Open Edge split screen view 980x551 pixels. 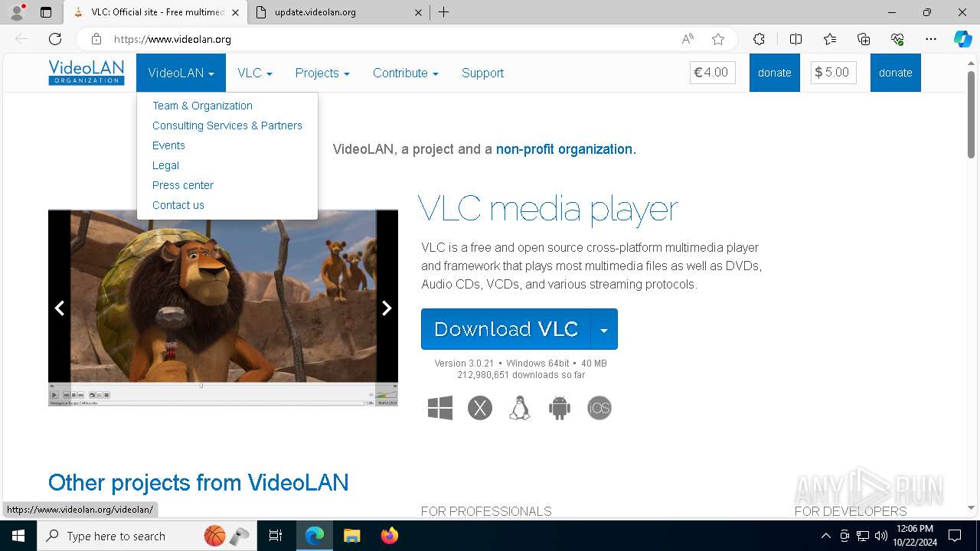point(795,39)
